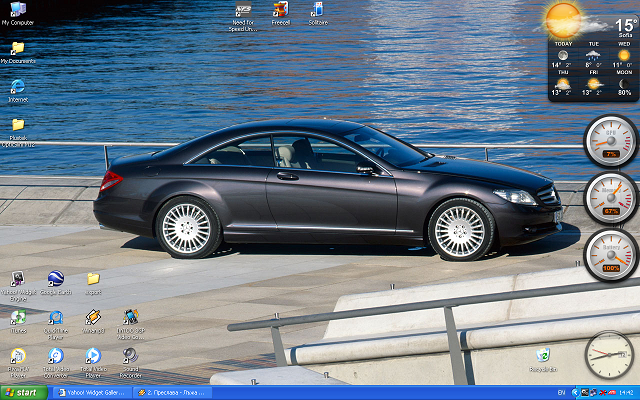Launch the Sound Recorder shortcut

click(130, 355)
